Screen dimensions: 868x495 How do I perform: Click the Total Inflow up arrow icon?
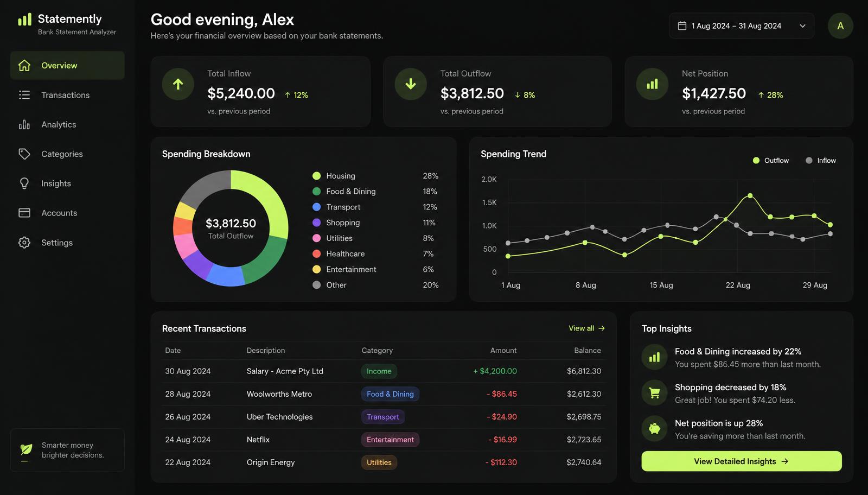178,84
